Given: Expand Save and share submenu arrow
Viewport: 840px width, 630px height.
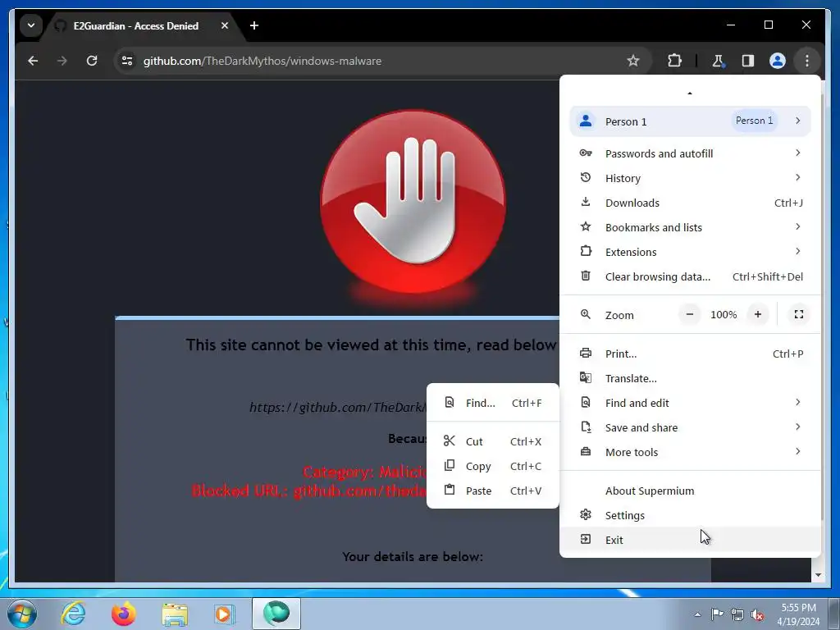Looking at the screenshot, I should pos(797,427).
